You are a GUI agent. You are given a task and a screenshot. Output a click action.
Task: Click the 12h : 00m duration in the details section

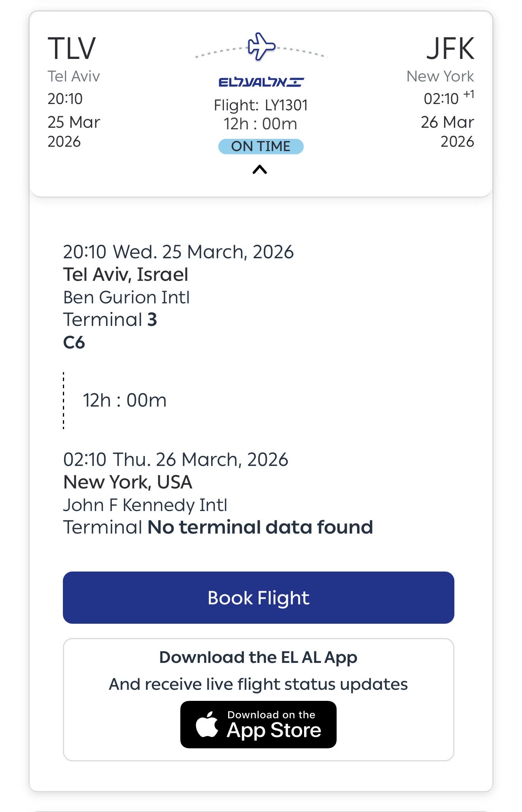(125, 400)
